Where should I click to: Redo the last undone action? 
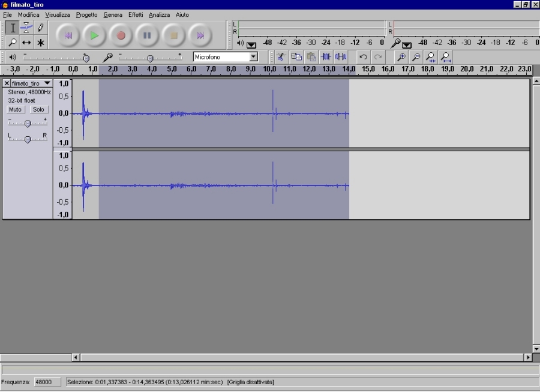tap(378, 57)
